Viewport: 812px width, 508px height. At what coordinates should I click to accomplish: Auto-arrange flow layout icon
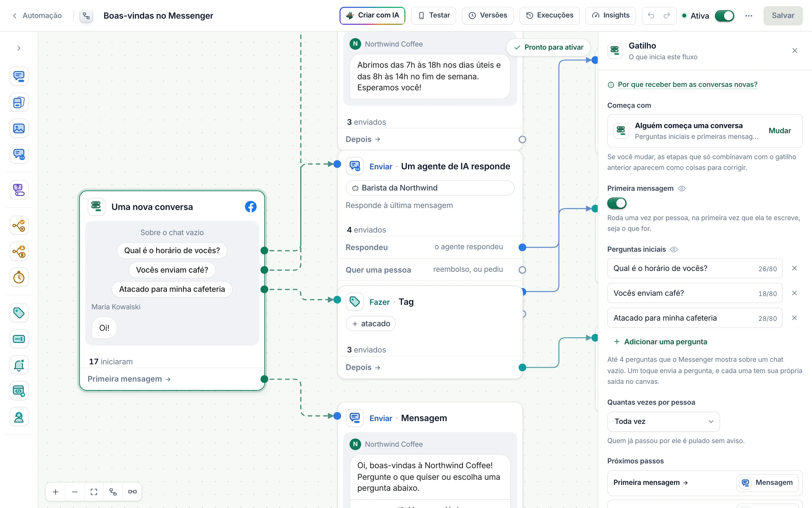tap(113, 492)
